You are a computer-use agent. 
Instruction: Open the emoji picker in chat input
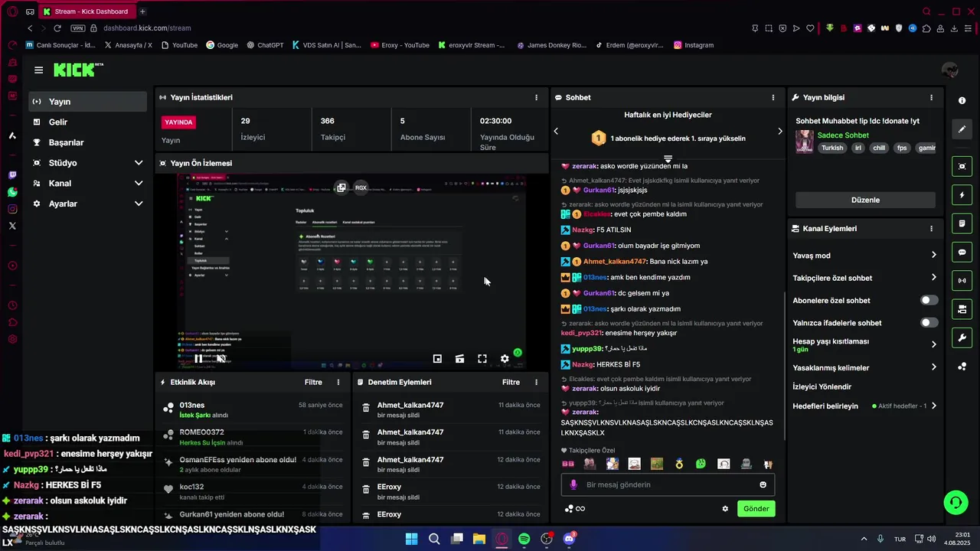tap(763, 484)
